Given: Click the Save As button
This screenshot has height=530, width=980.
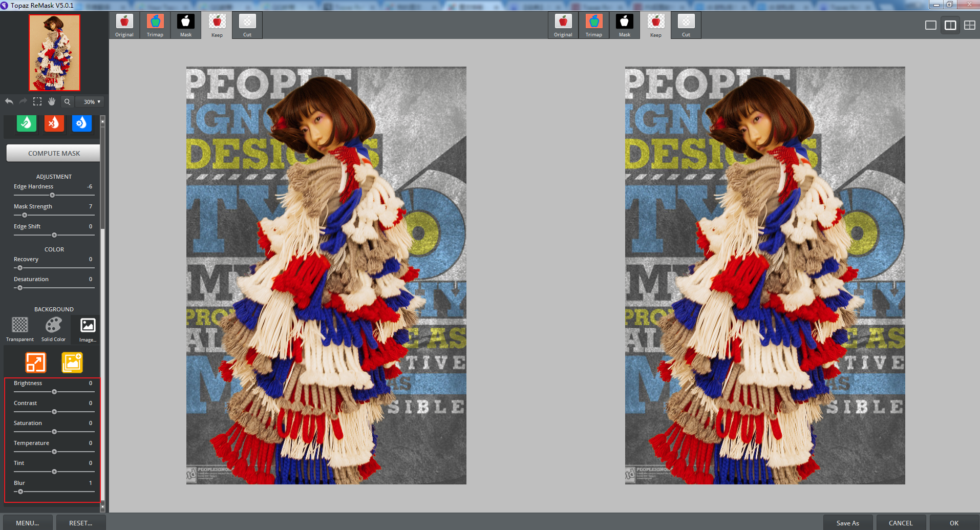Looking at the screenshot, I should (x=848, y=523).
